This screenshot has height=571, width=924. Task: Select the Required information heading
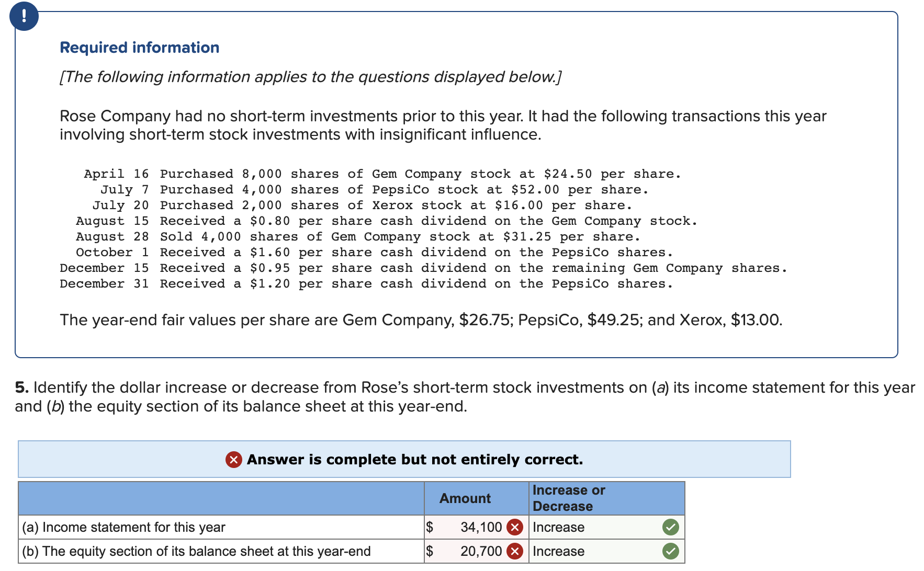coord(139,47)
